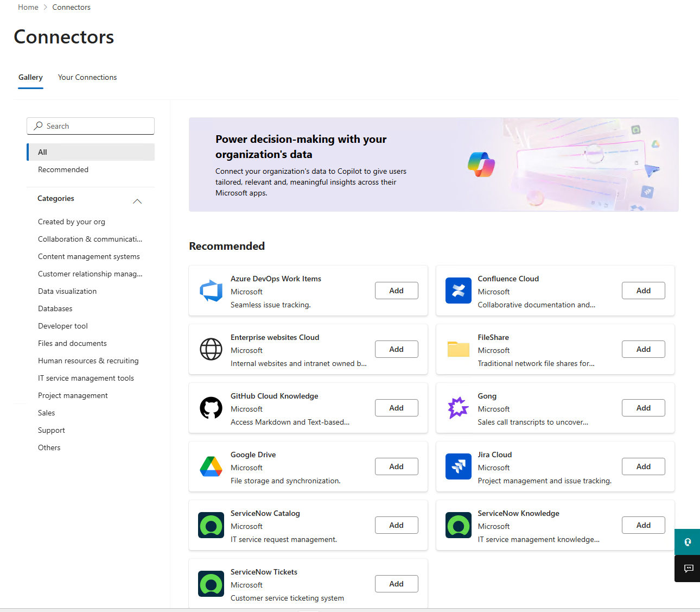Click the ServiceNow Tickets title text
The image size is (700, 612).
pyautogui.click(x=264, y=572)
